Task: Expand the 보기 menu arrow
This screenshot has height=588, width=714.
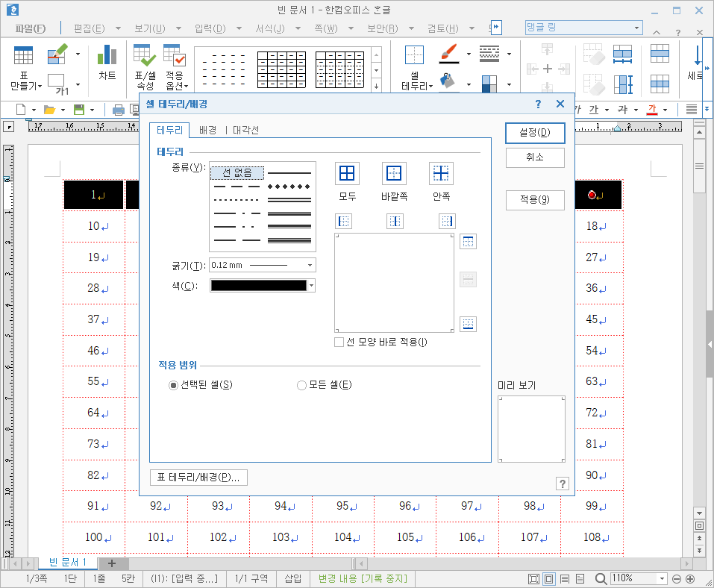Action: click(x=178, y=28)
